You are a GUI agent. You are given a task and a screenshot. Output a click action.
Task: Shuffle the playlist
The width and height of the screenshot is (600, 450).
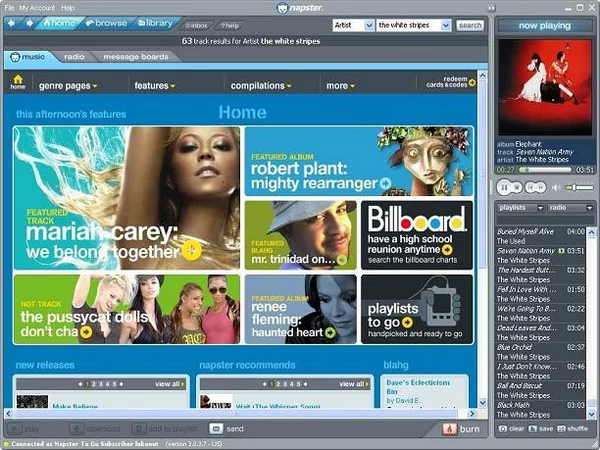coord(572,429)
